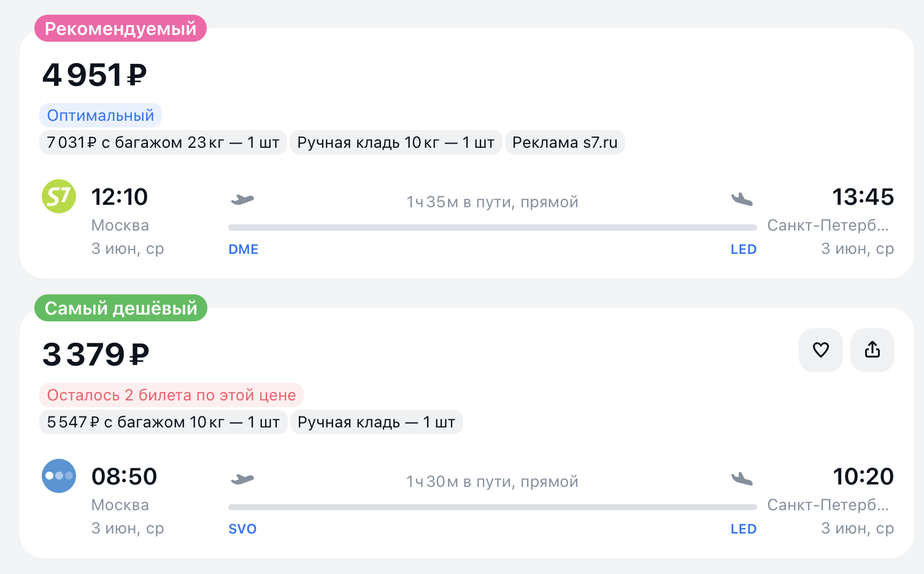Choose the 5 547 ₽ with 10 kg baggage option
Viewport: 924px width, 574px height.
(163, 423)
